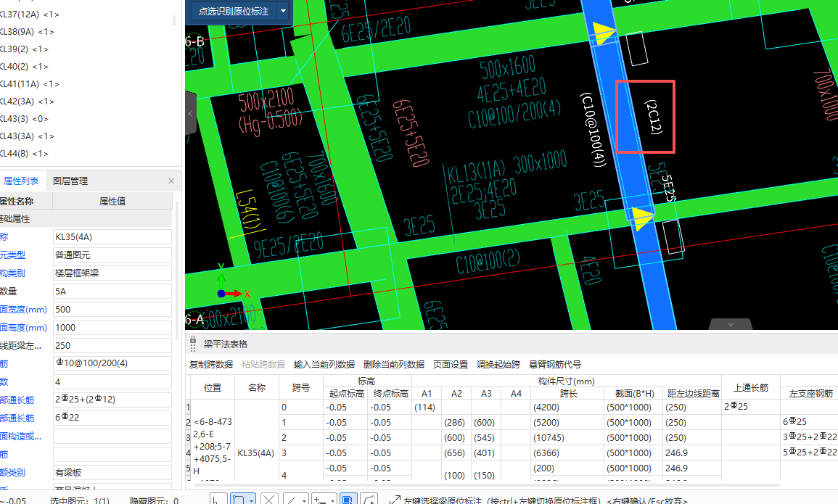Click the red 500x2100 annotation
Screen dimensions: 838x504
266,100
